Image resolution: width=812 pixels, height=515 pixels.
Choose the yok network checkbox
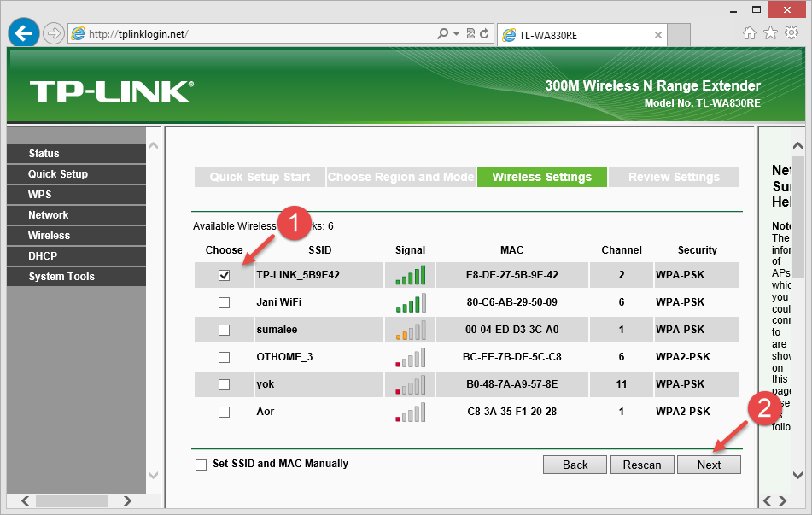coord(224,385)
